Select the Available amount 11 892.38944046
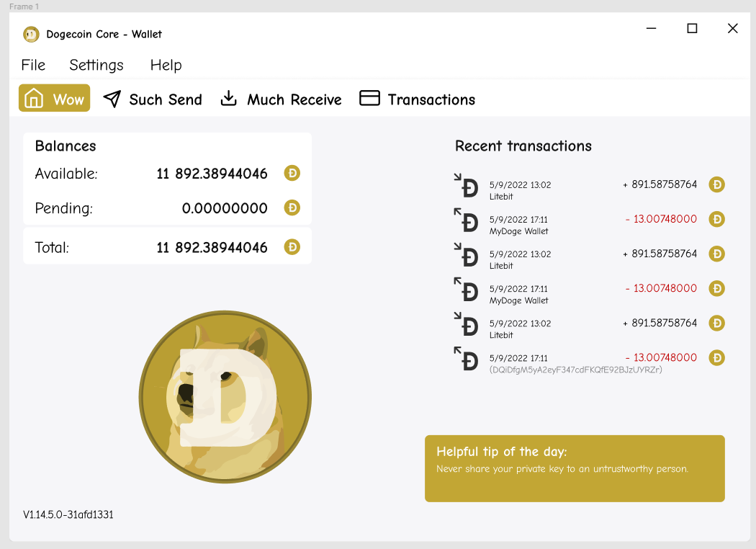The width and height of the screenshot is (756, 549). point(212,174)
